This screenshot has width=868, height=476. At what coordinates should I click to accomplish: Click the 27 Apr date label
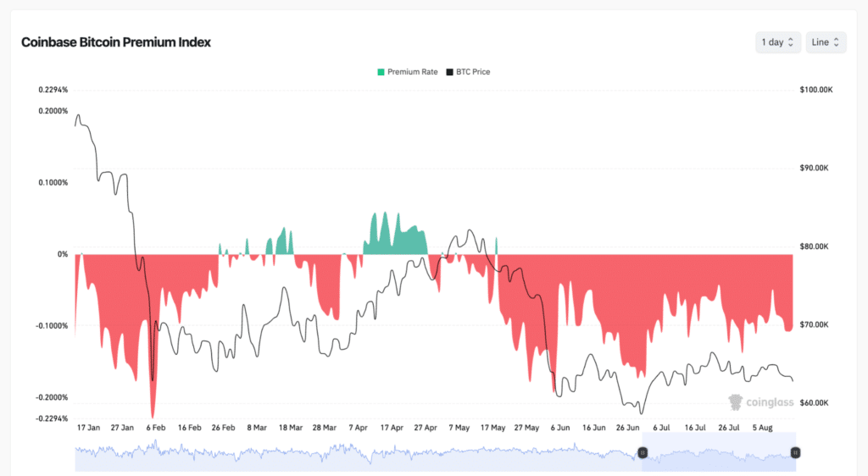pyautogui.click(x=426, y=428)
